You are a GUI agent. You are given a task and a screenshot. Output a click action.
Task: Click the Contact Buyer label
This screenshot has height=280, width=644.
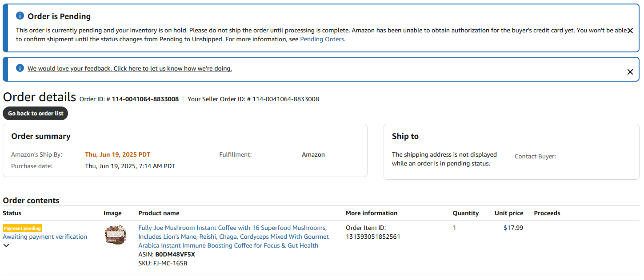pyautogui.click(x=535, y=156)
